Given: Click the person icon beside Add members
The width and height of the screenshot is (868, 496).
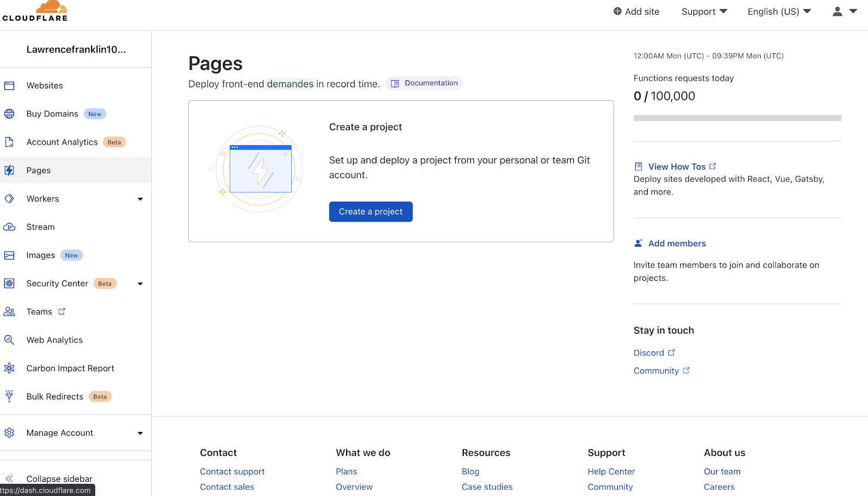Looking at the screenshot, I should (x=639, y=243).
